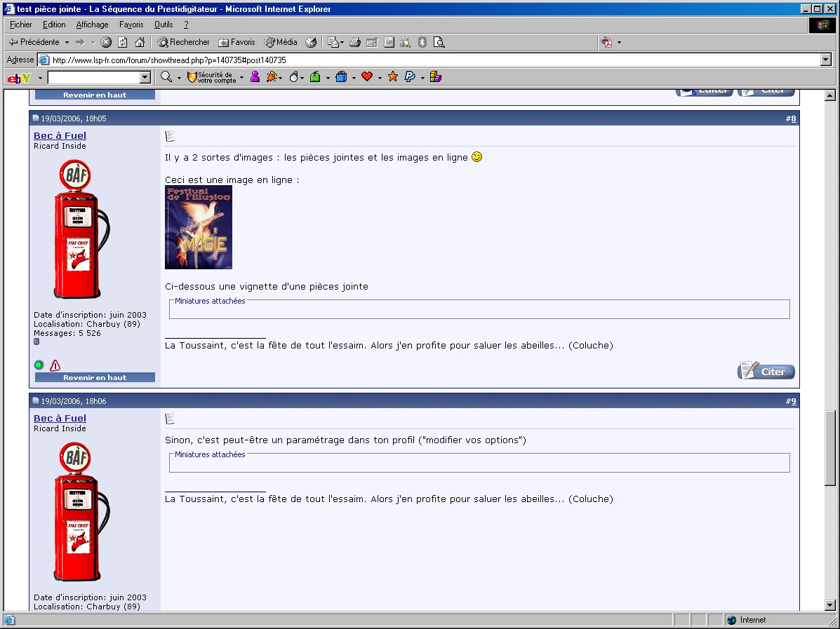The width and height of the screenshot is (840, 629).
Task: Click the red heart icon in eBay toolbar
Action: (367, 77)
